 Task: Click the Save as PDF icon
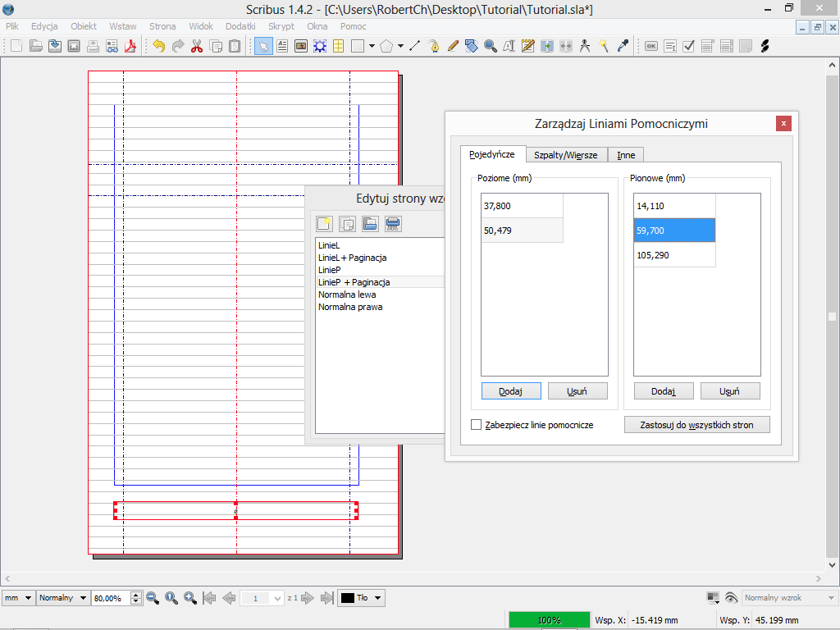click(x=130, y=47)
